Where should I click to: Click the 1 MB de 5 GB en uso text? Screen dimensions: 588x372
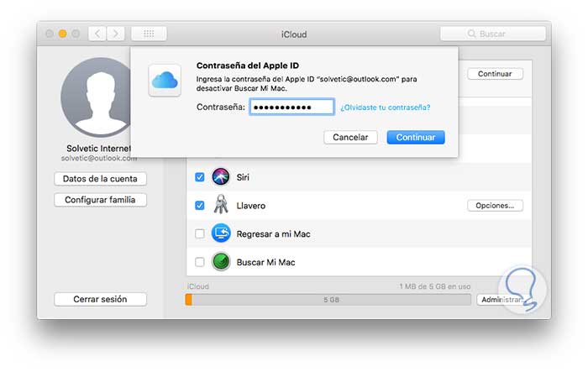(x=434, y=286)
